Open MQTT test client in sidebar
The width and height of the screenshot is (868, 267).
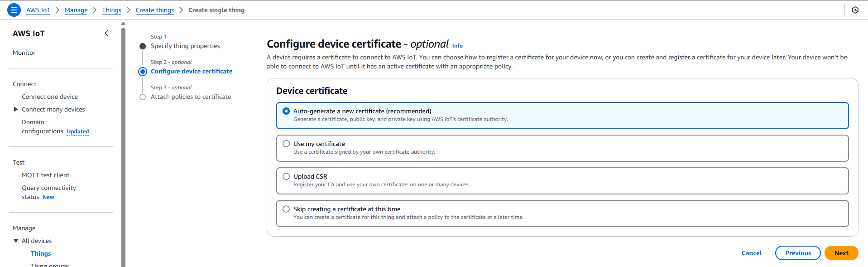45,175
